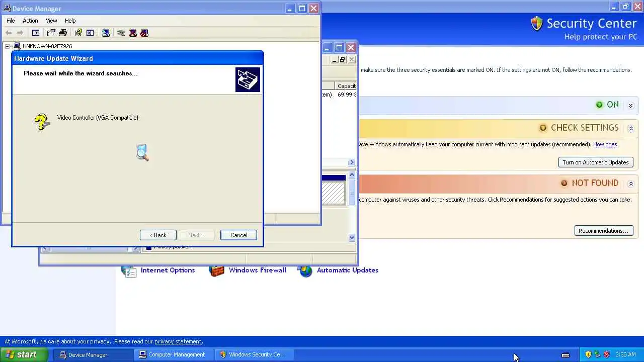Click the Properties icon in Device Manager toolbar

point(51,33)
